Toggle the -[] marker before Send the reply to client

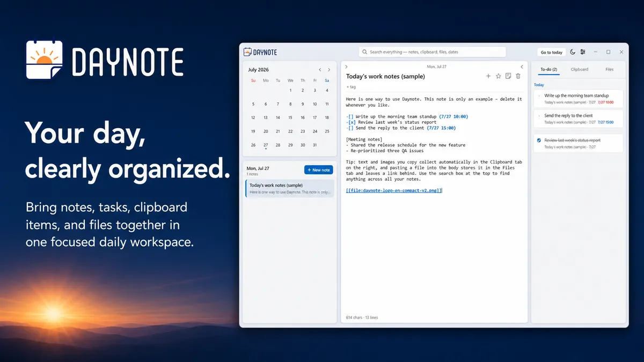click(x=350, y=128)
